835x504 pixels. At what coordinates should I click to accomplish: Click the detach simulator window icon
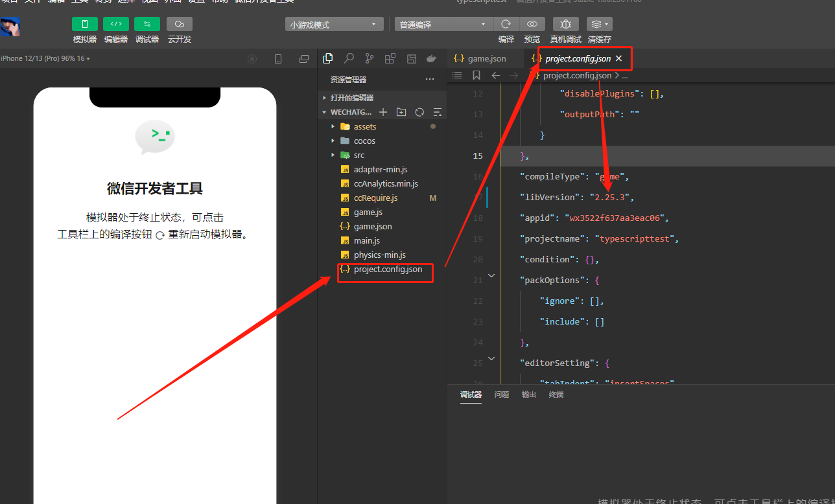[304, 59]
